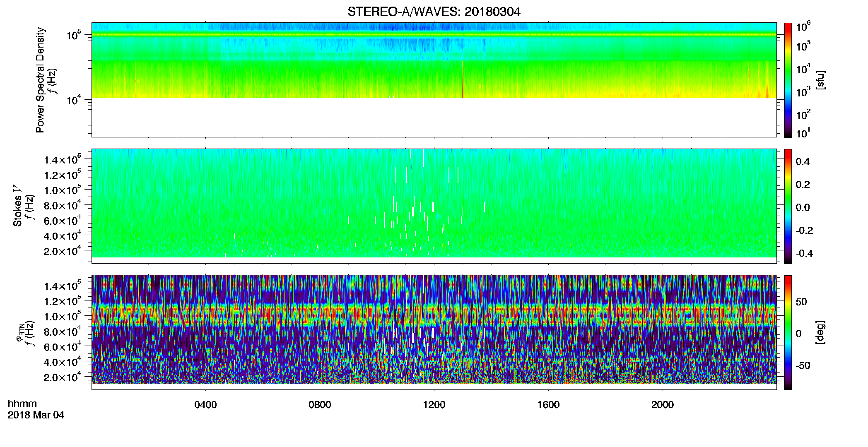The height and width of the screenshot is (447, 868).
Task: Click the 0800 time tick label
Action: (320, 405)
